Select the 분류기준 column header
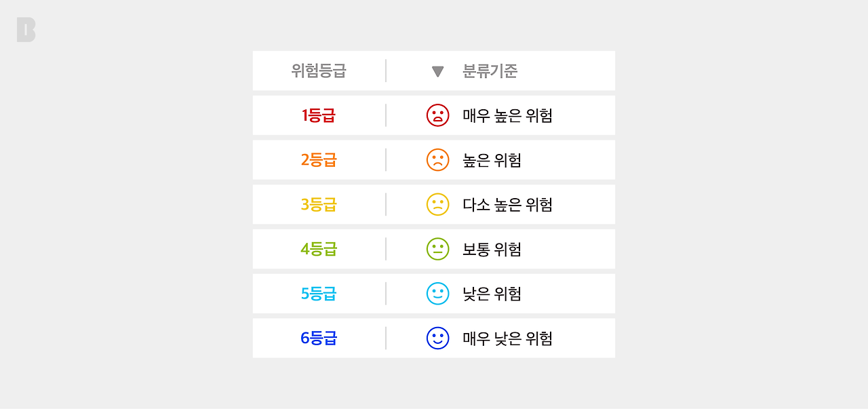868x409 pixels. pyautogui.click(x=490, y=71)
